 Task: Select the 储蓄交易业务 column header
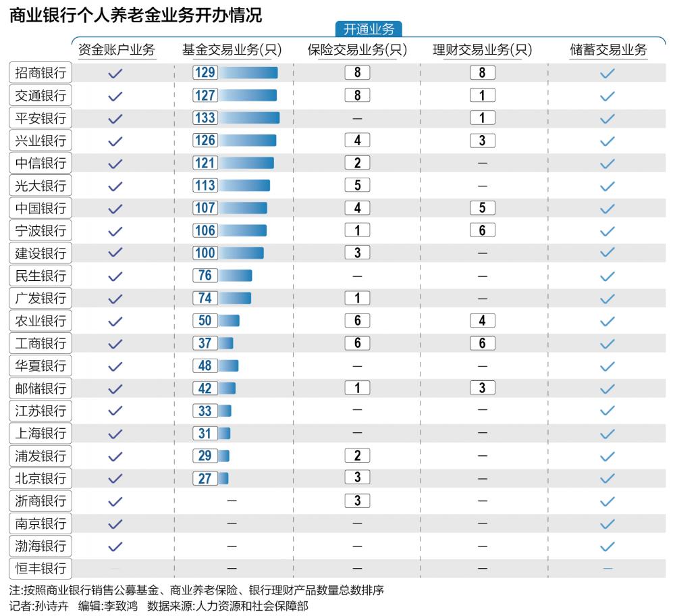[608, 50]
